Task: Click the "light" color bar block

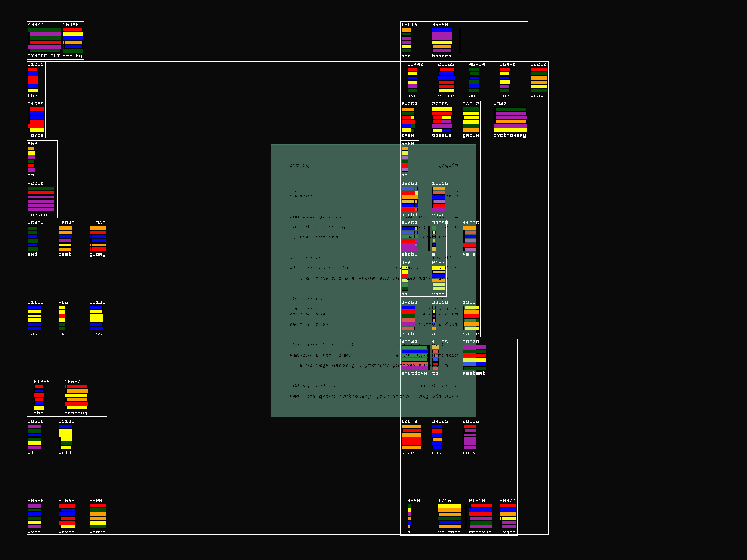Action: [x=508, y=516]
